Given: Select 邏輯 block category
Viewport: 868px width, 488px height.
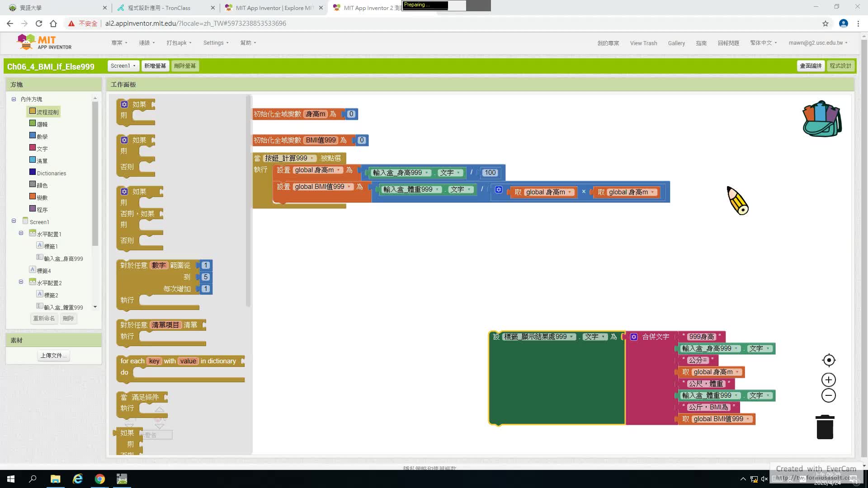Looking at the screenshot, I should 38,124.
